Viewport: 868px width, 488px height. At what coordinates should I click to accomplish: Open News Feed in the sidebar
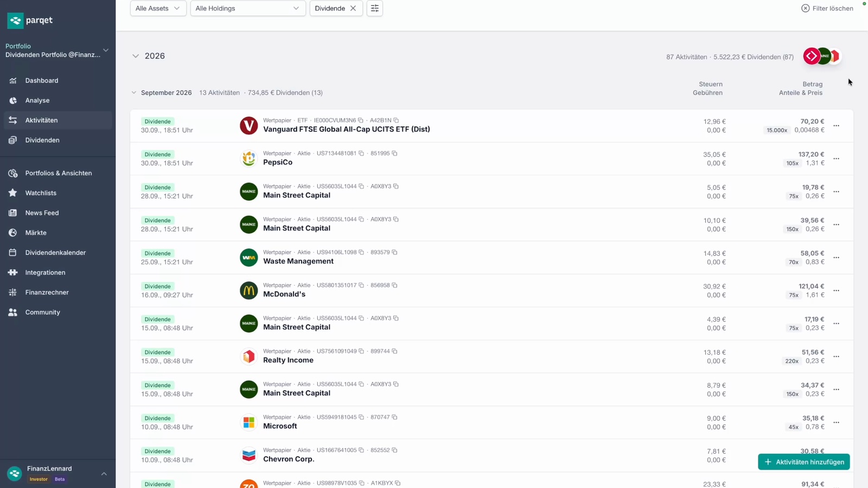click(58, 213)
